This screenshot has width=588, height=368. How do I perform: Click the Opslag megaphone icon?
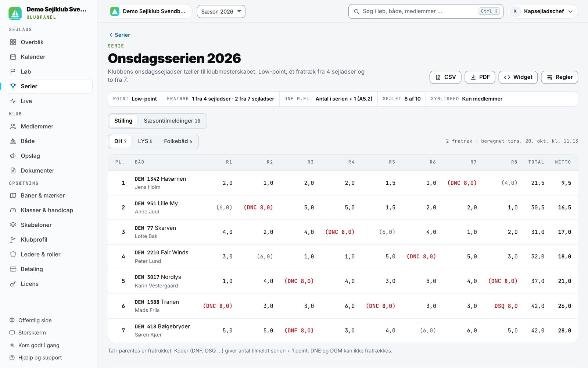[13, 156]
